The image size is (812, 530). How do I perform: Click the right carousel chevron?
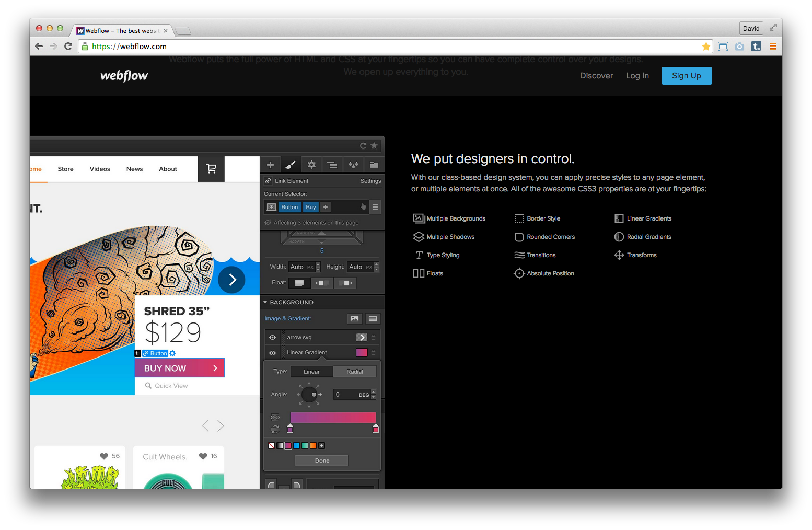221,426
